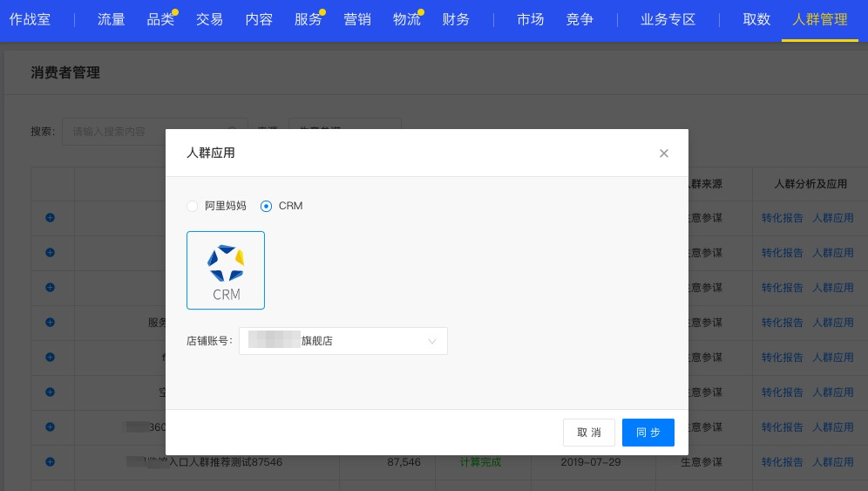Viewport: 868px width, 491px height.
Task: Click the search input field
Action: [x=155, y=132]
